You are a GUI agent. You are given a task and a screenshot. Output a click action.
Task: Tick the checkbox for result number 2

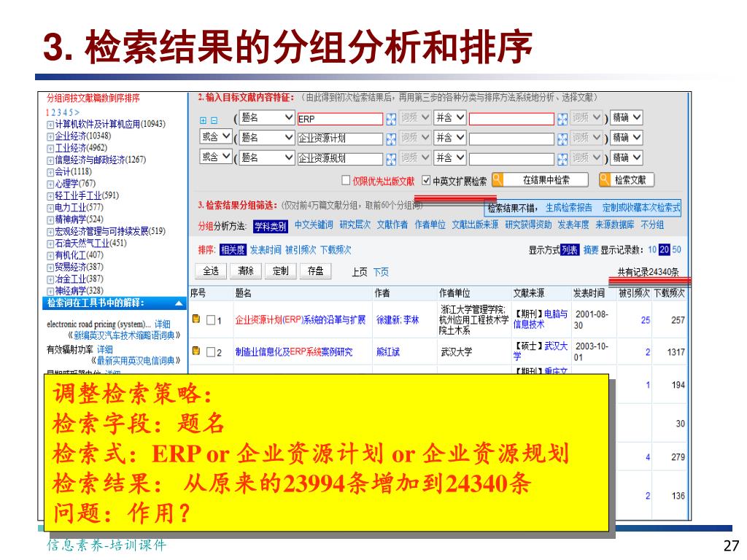211,352
